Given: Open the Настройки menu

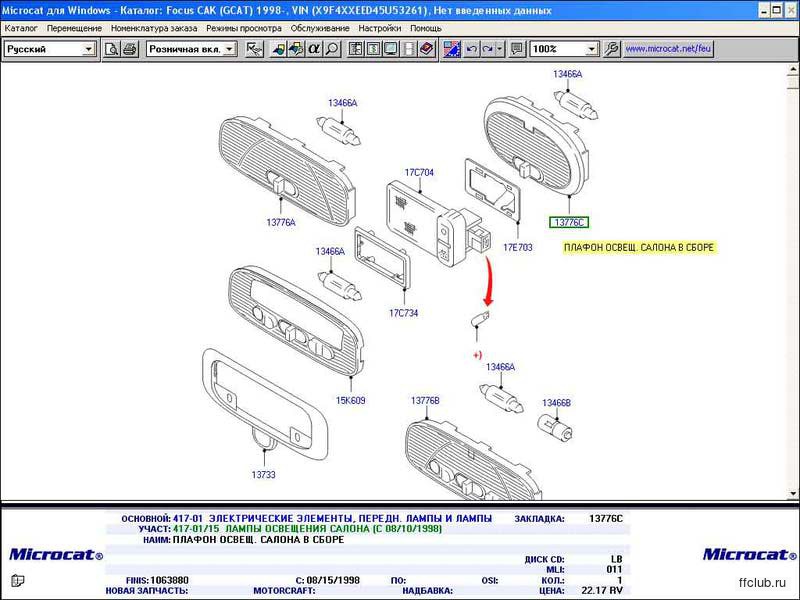Looking at the screenshot, I should (380, 29).
